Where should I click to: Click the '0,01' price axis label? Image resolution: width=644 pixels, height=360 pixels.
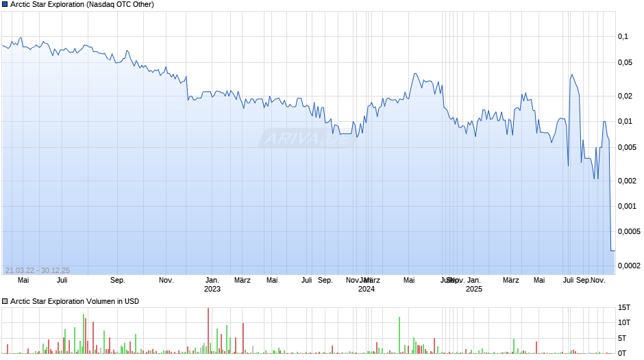(x=625, y=122)
